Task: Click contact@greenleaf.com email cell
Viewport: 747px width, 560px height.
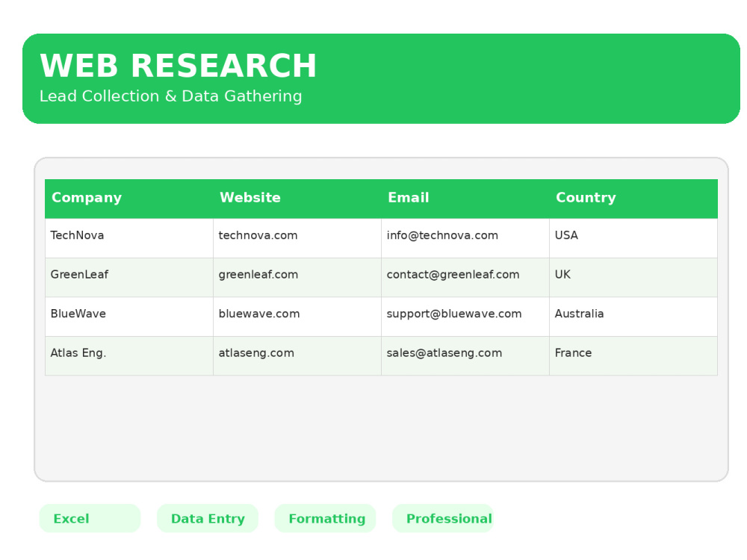Action: pos(465,278)
